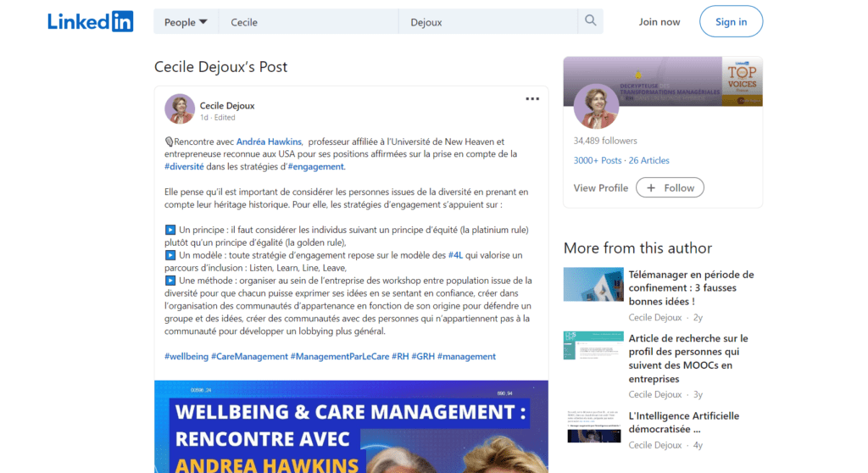Click the thumbnail of the Télémanager article
Image resolution: width=868 pixels, height=473 pixels.
pos(593,285)
